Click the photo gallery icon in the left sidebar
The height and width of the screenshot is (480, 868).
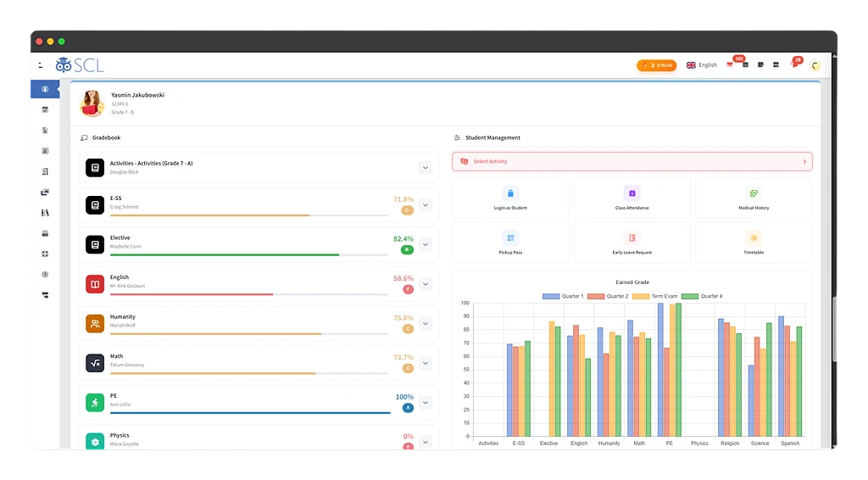pos(45,193)
